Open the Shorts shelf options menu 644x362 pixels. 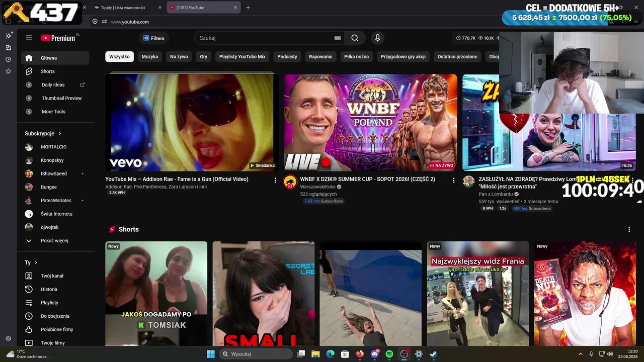(629, 229)
